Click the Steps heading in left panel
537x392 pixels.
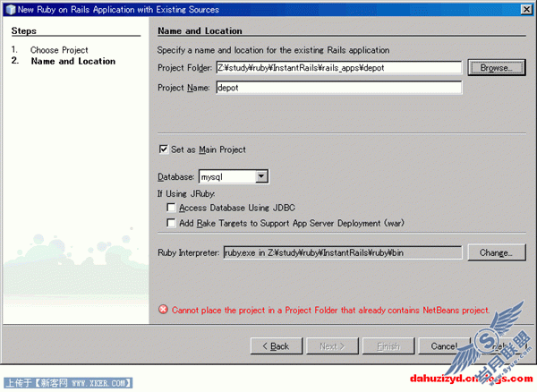click(23, 30)
